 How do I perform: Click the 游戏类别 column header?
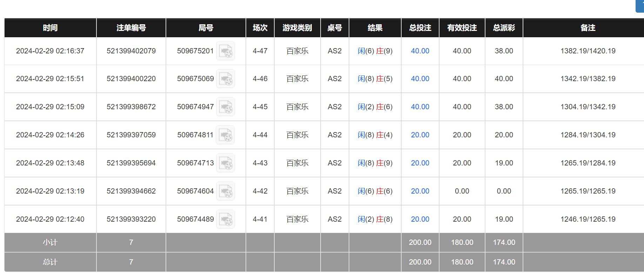pyautogui.click(x=297, y=28)
